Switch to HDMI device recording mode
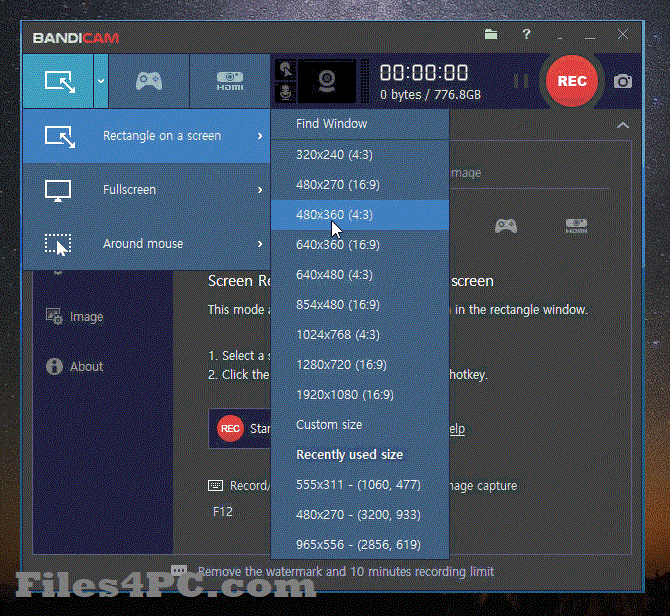 click(230, 81)
